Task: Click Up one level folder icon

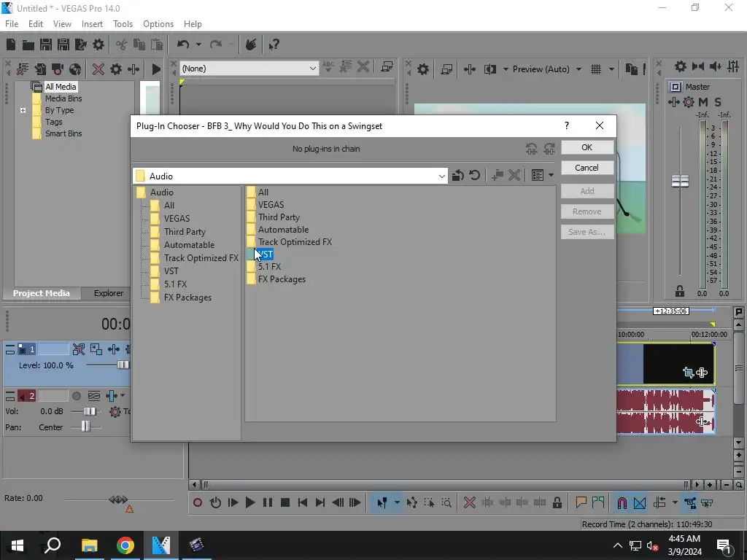Action: 458,175
